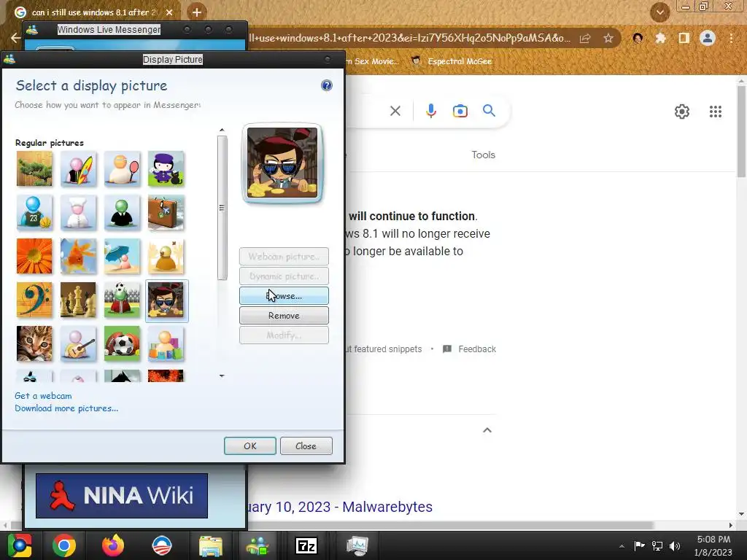Click the Google search magnifier icon

coord(489,111)
